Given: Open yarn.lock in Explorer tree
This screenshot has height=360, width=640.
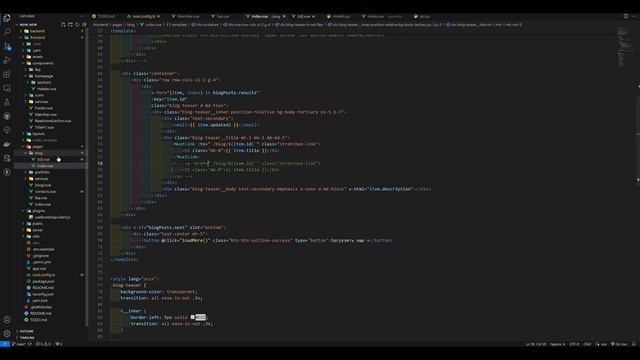Looking at the screenshot, I should click(x=40, y=300).
